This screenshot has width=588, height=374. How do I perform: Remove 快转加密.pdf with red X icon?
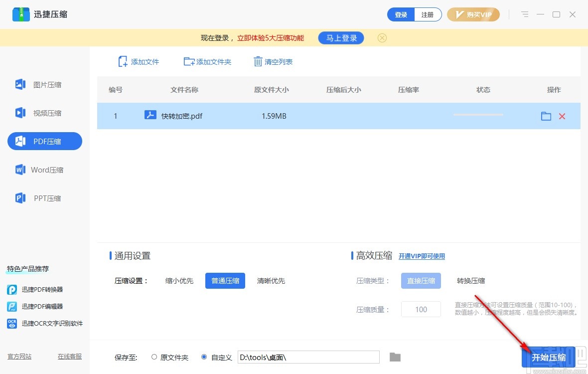click(562, 116)
